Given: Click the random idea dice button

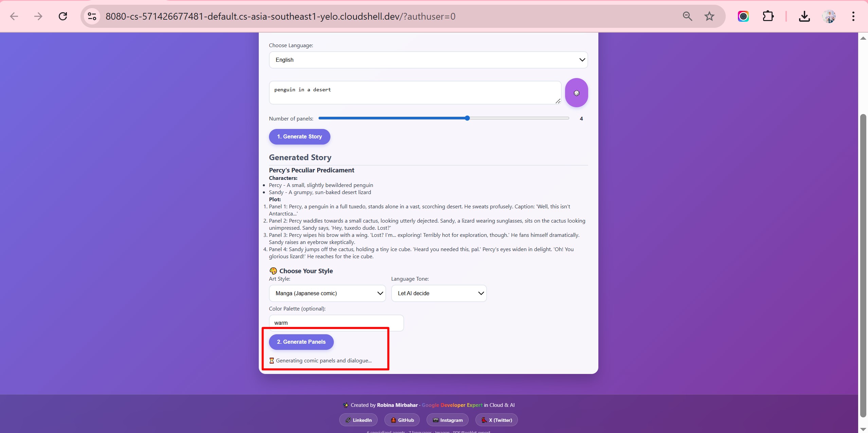Looking at the screenshot, I should click(576, 93).
